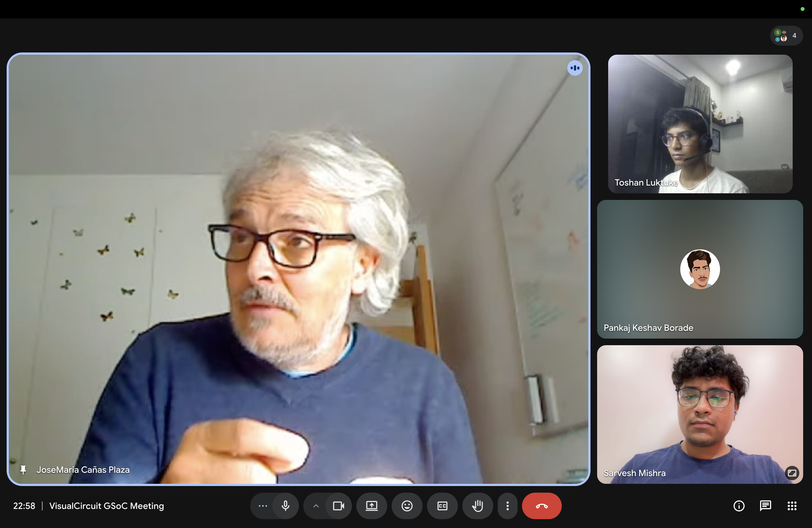
Task: Open picture-in-picture on Sarvesh Mishra tile
Action: [792, 473]
